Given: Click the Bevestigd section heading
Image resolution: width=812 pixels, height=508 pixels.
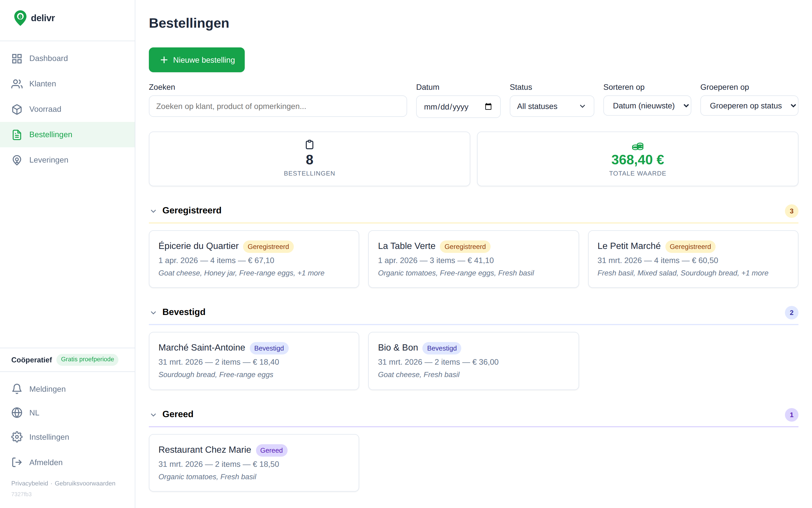Looking at the screenshot, I should pos(184,312).
